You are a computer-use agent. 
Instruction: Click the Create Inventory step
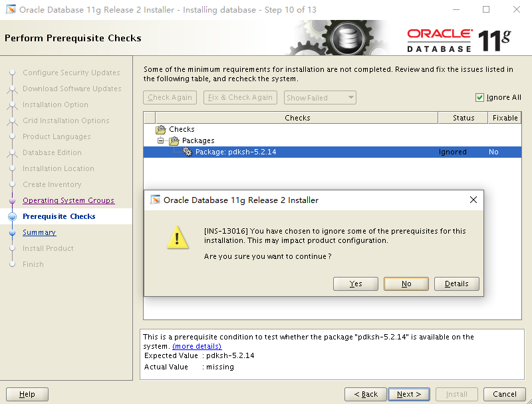pos(52,184)
